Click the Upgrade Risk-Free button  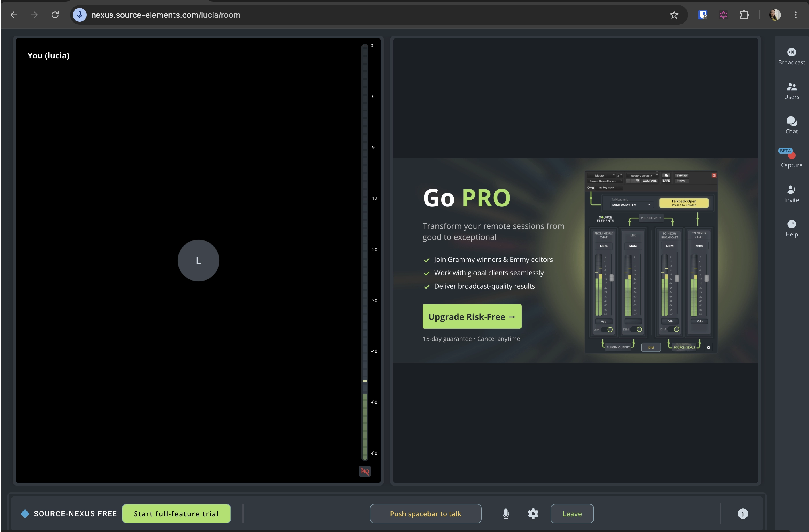[472, 316]
